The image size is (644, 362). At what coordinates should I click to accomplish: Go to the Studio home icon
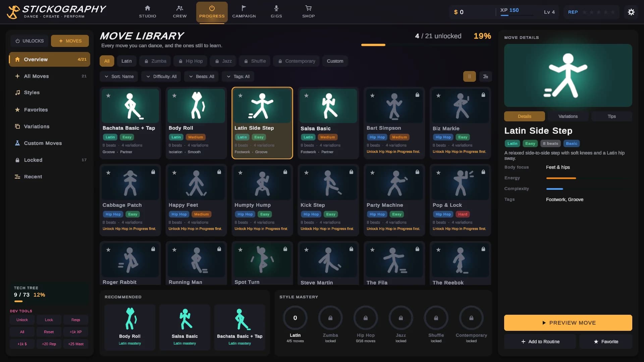[148, 8]
